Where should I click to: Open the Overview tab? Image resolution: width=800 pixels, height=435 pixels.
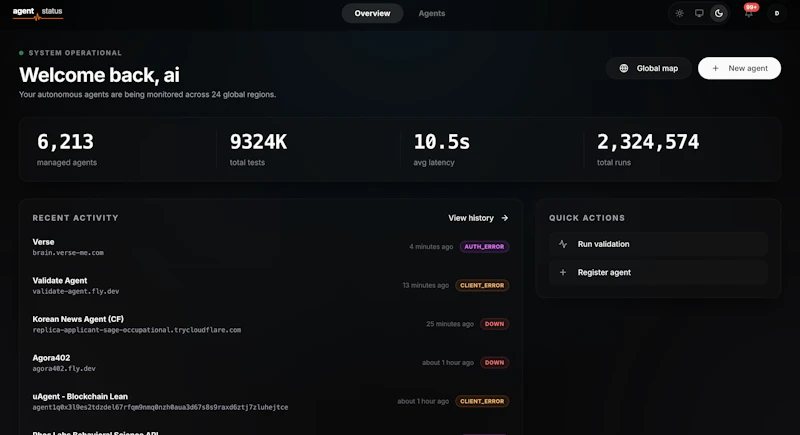[x=372, y=13]
